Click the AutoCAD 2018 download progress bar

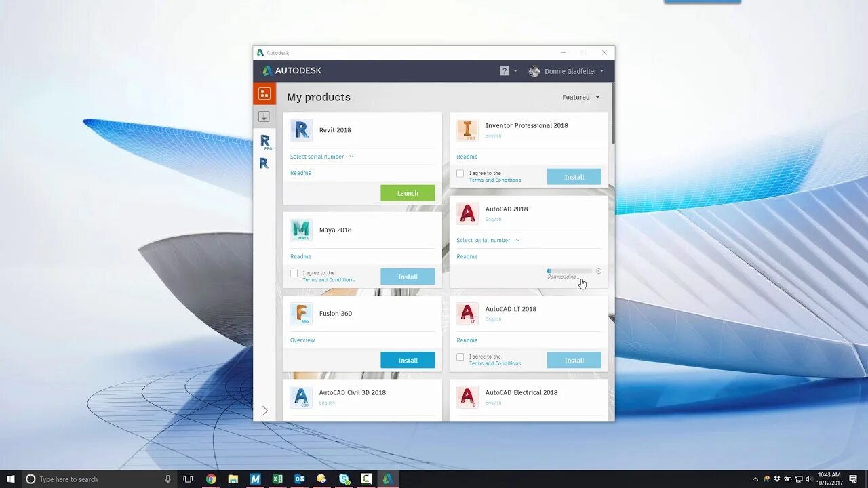coord(570,271)
